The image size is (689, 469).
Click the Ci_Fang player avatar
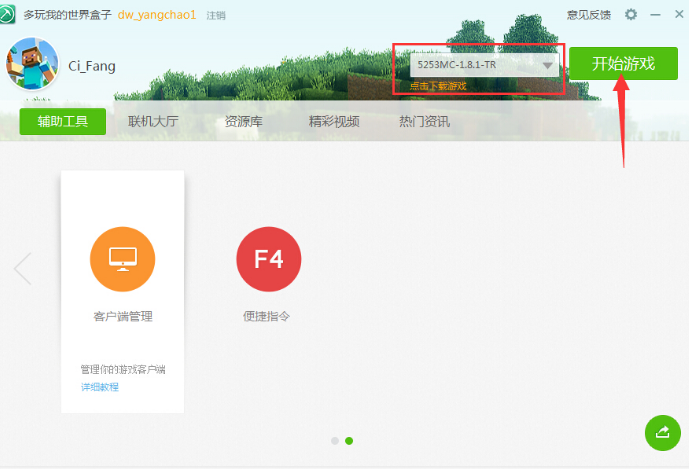32,64
